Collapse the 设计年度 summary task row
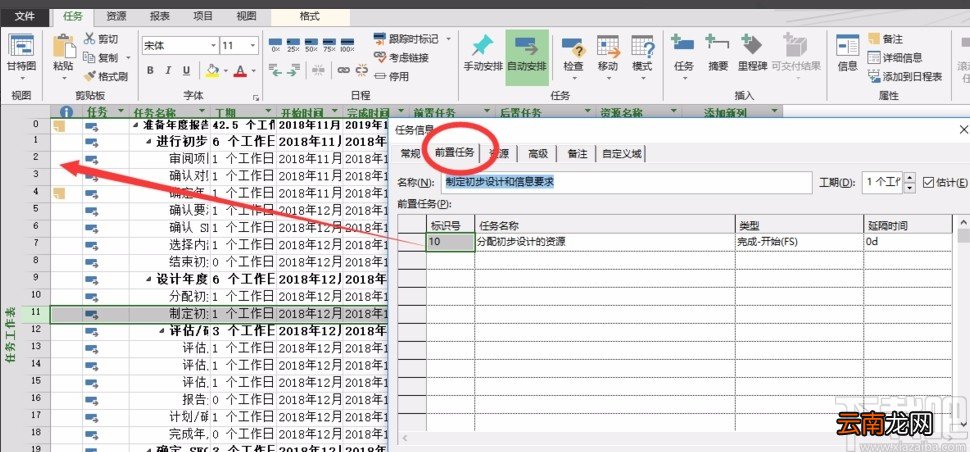 point(148,278)
